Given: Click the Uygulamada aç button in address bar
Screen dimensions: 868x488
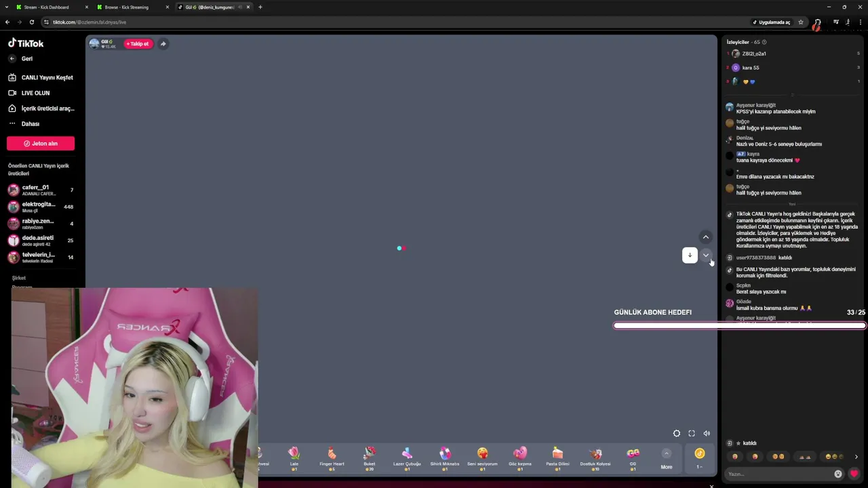Looking at the screenshot, I should pos(772,22).
